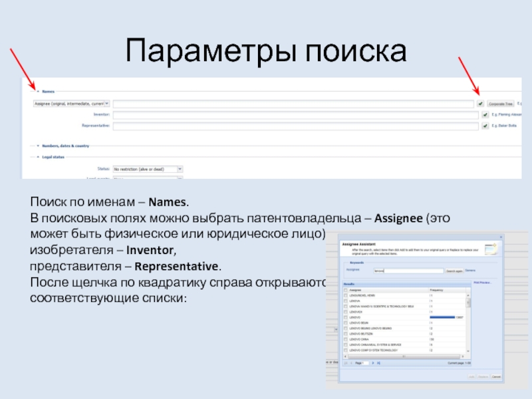Screen dimensions: 532x399
Task: Focus the Assignee keyword field in dialog
Action: (x=408, y=271)
